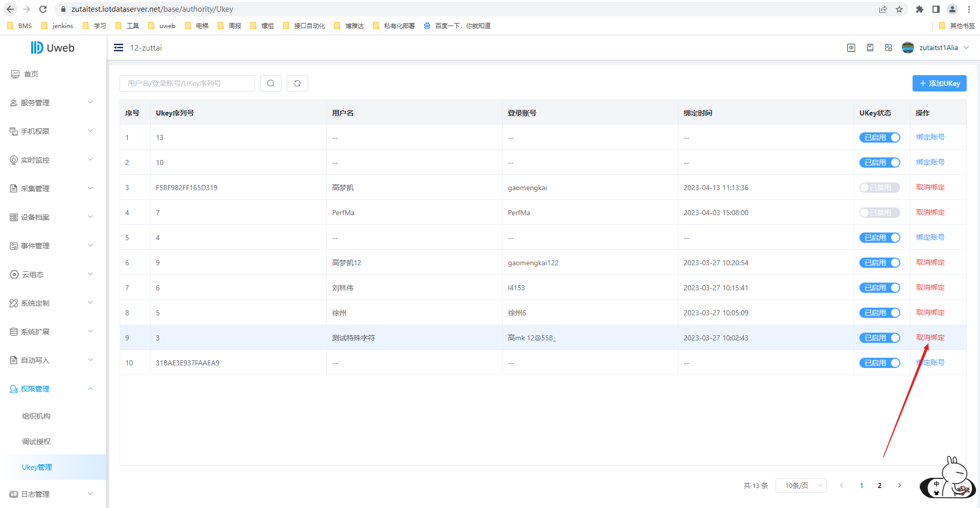Toggle UKey status for 刘林伟
This screenshot has height=508, width=980.
(x=880, y=288)
